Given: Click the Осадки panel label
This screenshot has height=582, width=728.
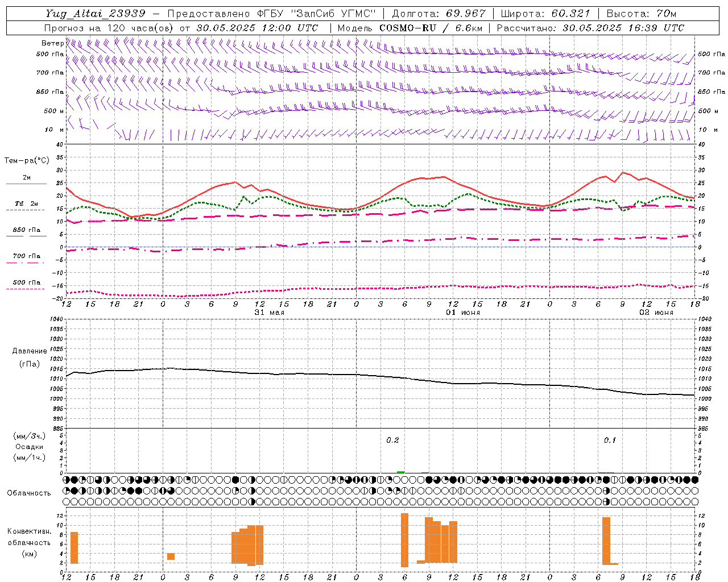Looking at the screenshot, I should tap(30, 447).
